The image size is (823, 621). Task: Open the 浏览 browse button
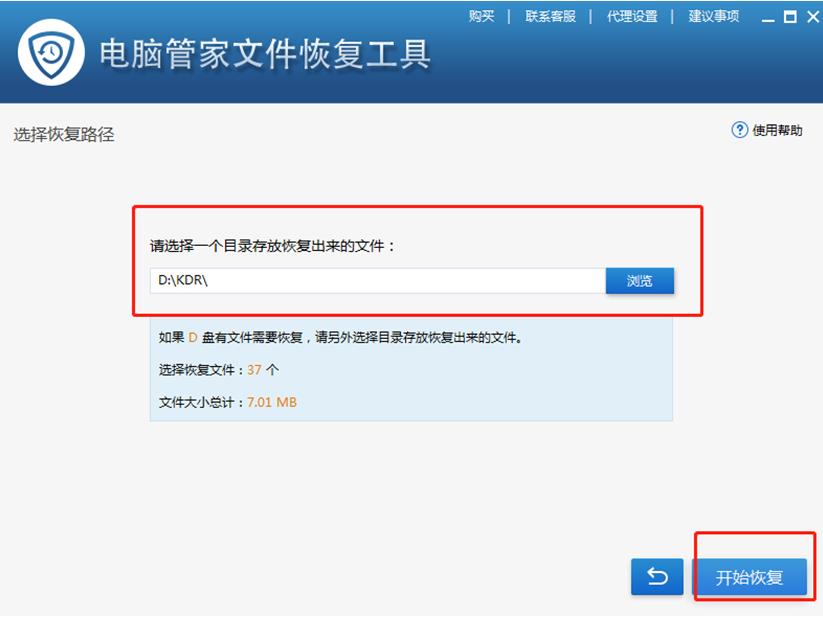point(640,281)
